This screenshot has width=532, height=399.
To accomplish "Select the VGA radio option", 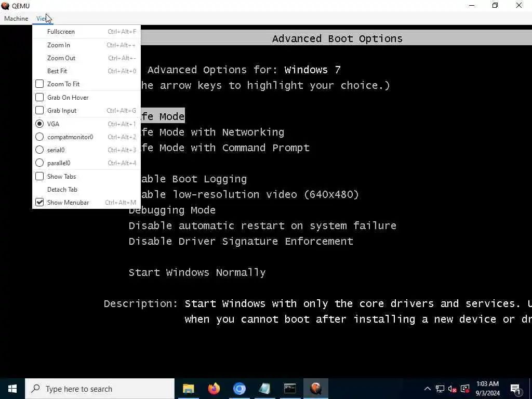I will click(x=39, y=124).
